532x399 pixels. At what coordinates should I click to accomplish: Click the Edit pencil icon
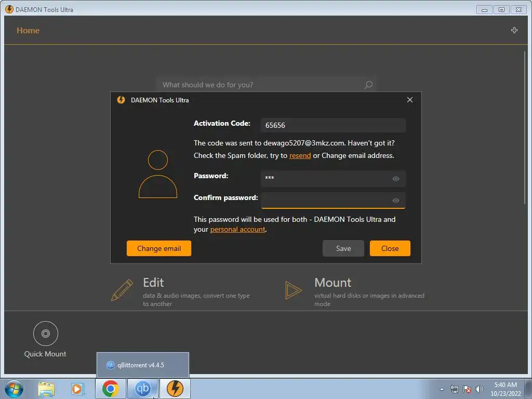[122, 290]
